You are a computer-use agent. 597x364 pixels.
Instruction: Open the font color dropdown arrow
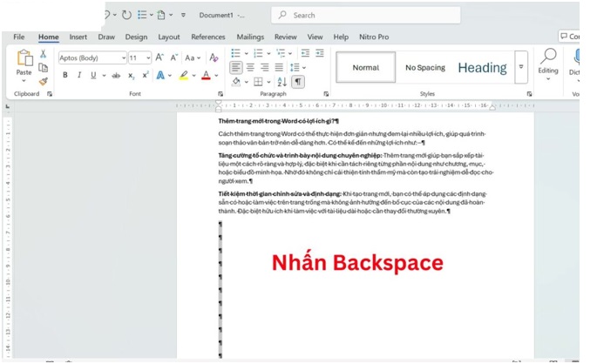point(216,75)
